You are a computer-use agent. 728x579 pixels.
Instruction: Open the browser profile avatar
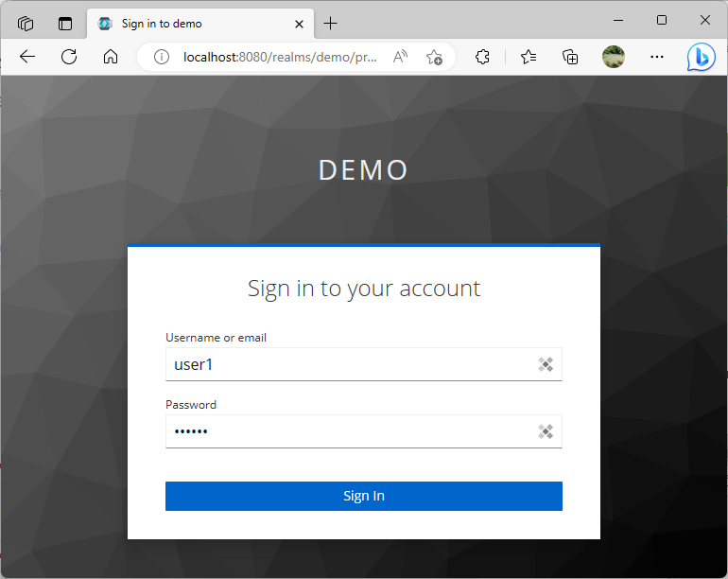(614, 57)
